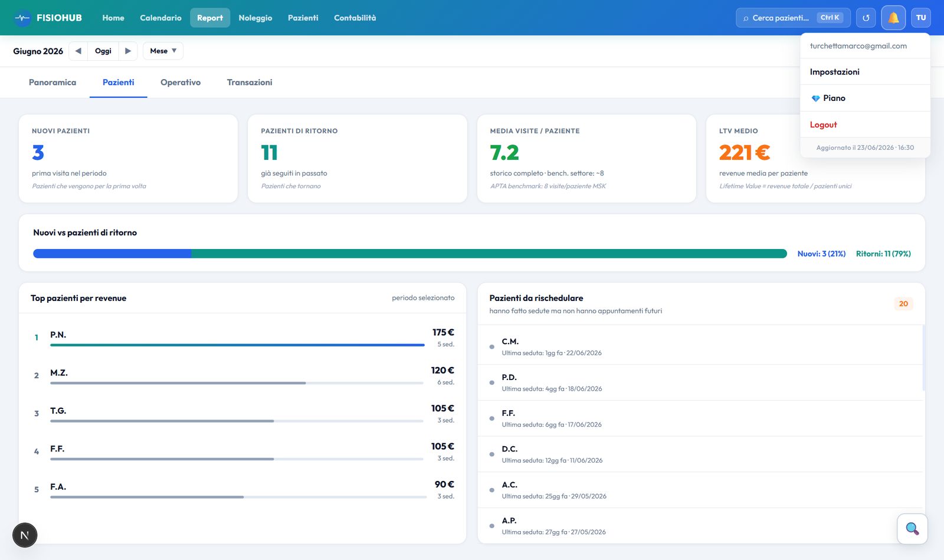The image size is (944, 560).
Task: Select the Pazienti report tab
Action: pyautogui.click(x=118, y=83)
